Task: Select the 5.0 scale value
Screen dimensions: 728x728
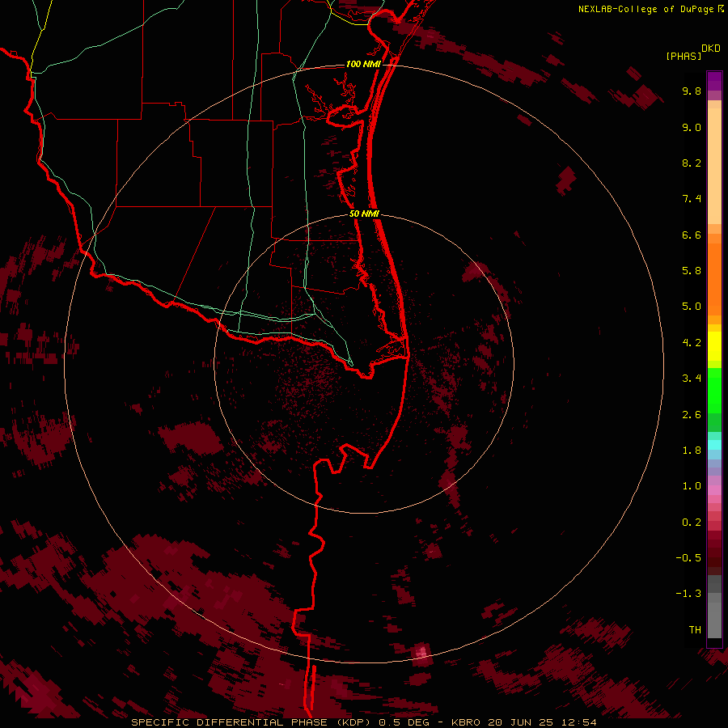Action: click(692, 307)
